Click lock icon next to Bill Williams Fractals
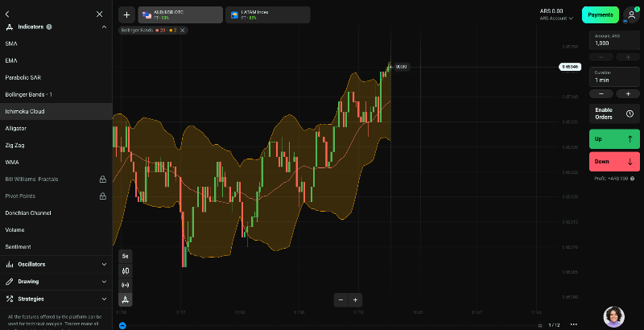The width and height of the screenshot is (644, 330). [x=103, y=179]
